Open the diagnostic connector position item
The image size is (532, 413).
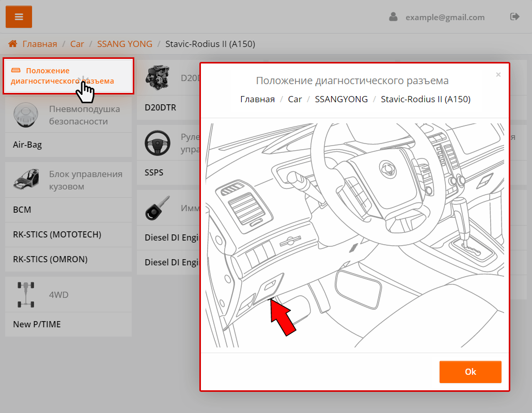tap(62, 76)
